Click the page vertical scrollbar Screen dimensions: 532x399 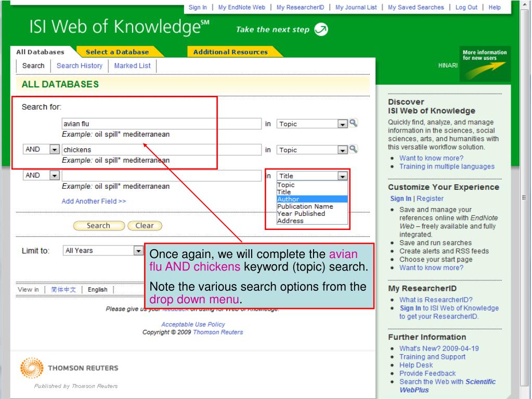click(x=524, y=198)
